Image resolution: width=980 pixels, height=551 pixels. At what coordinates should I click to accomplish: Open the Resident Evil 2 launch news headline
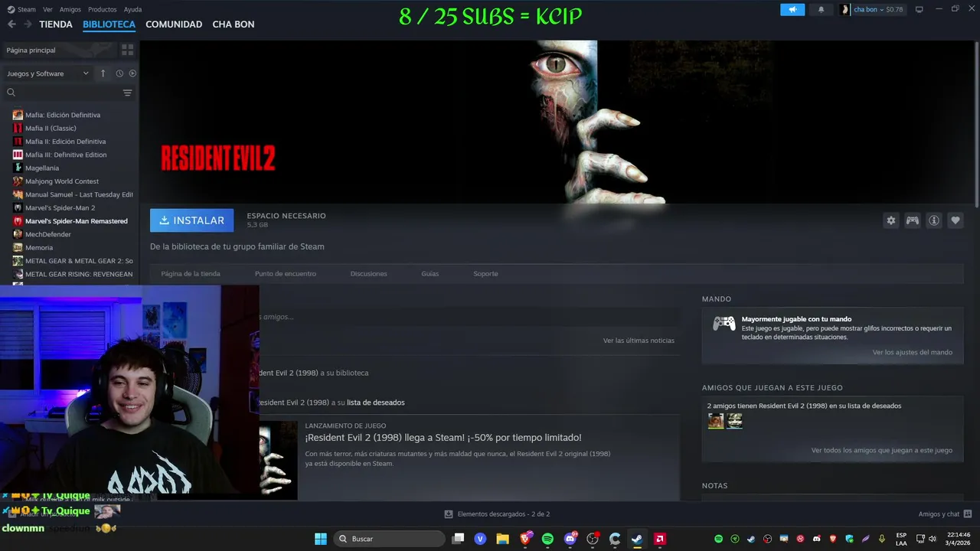click(x=443, y=438)
